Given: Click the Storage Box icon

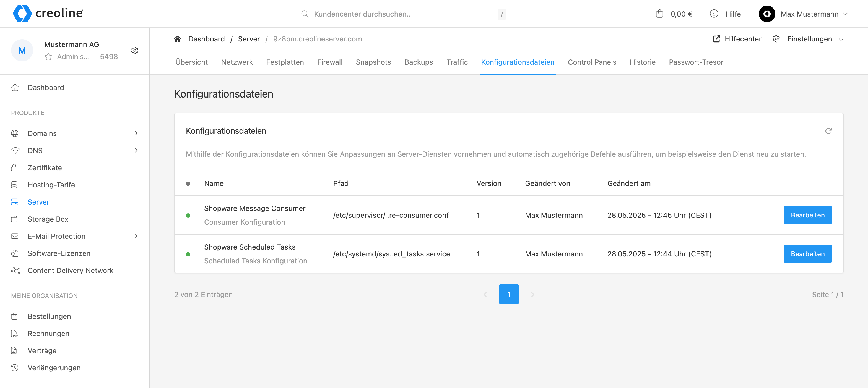Looking at the screenshot, I should point(14,219).
